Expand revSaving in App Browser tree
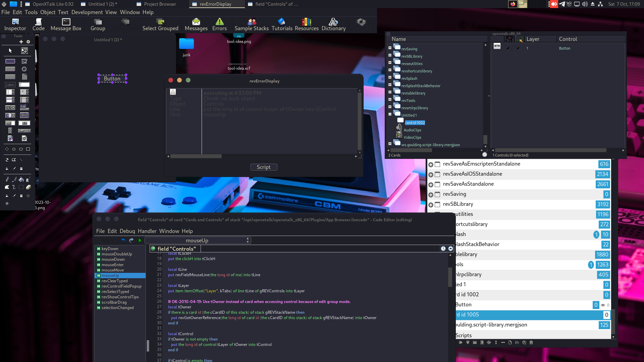 tap(390, 48)
